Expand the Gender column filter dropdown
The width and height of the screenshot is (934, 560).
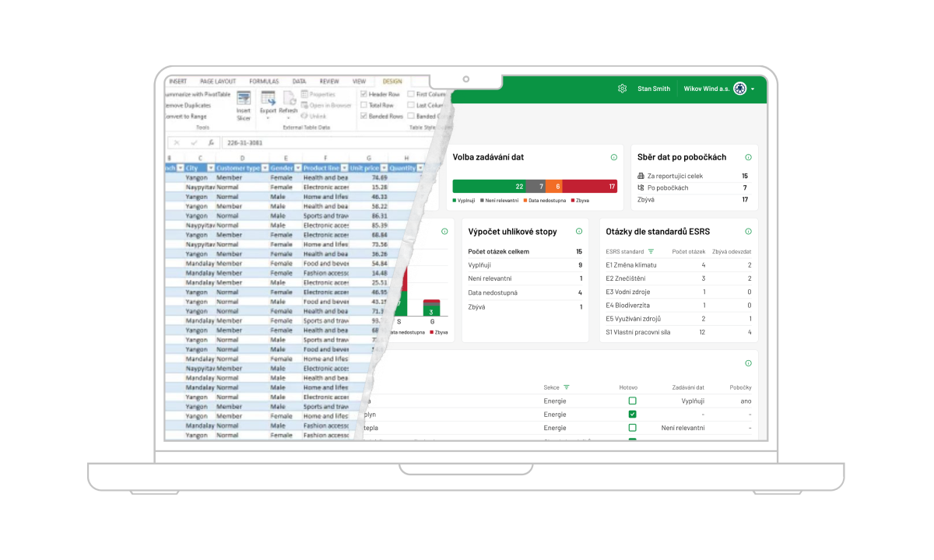click(x=296, y=168)
